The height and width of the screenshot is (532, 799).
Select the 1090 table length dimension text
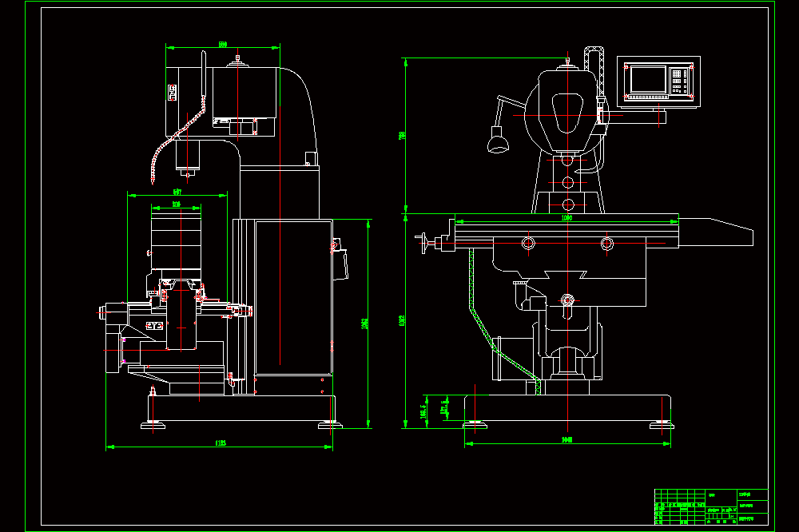point(566,218)
